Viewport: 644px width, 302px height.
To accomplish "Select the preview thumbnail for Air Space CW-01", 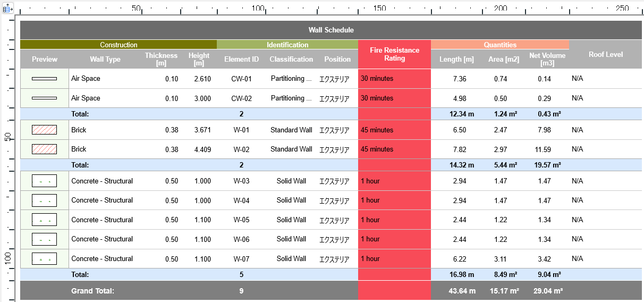I will [x=44, y=79].
